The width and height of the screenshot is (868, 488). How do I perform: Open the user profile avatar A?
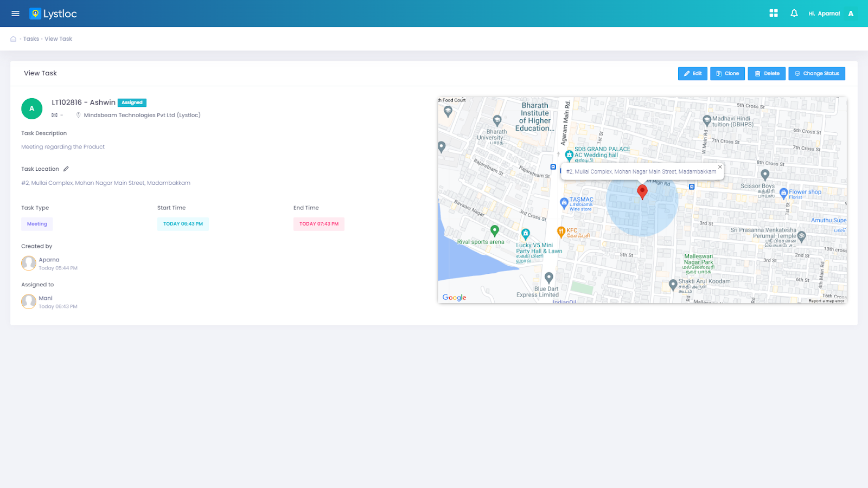click(851, 14)
